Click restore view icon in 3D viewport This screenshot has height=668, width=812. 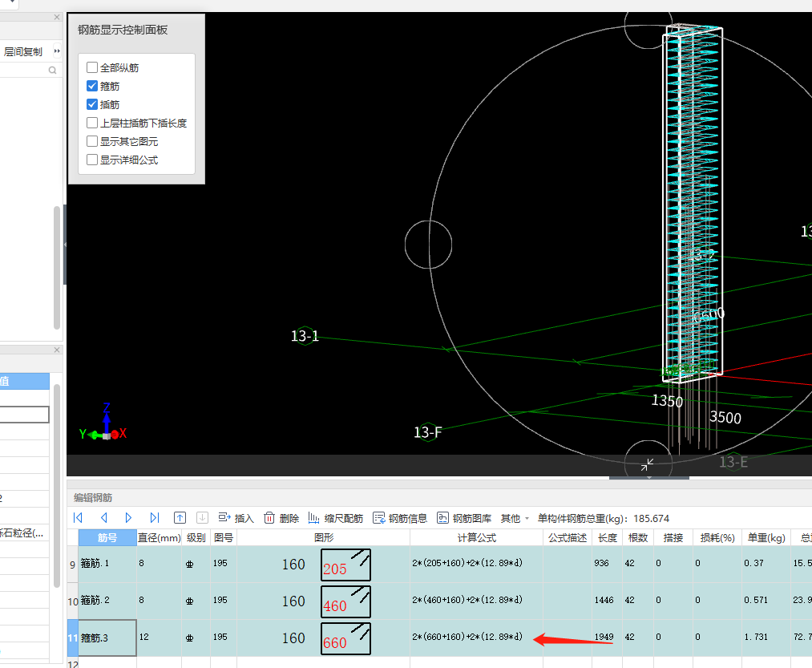point(648,464)
